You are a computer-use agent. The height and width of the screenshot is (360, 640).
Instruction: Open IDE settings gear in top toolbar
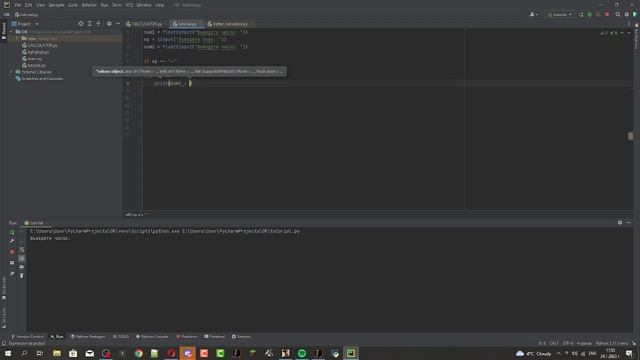[627, 15]
